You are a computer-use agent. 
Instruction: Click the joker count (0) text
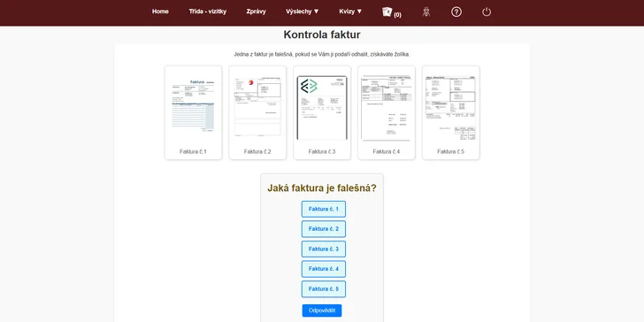(x=397, y=15)
